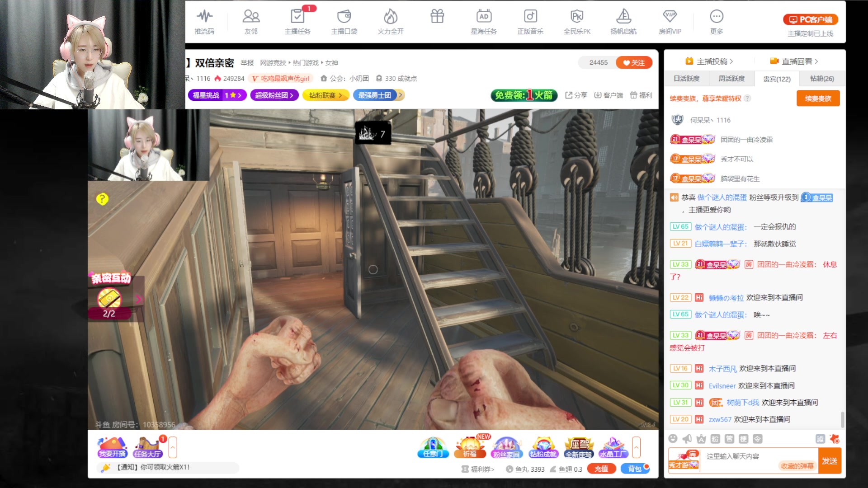Click the fan badge beside chat input
868x488 pixels.
(x=684, y=460)
